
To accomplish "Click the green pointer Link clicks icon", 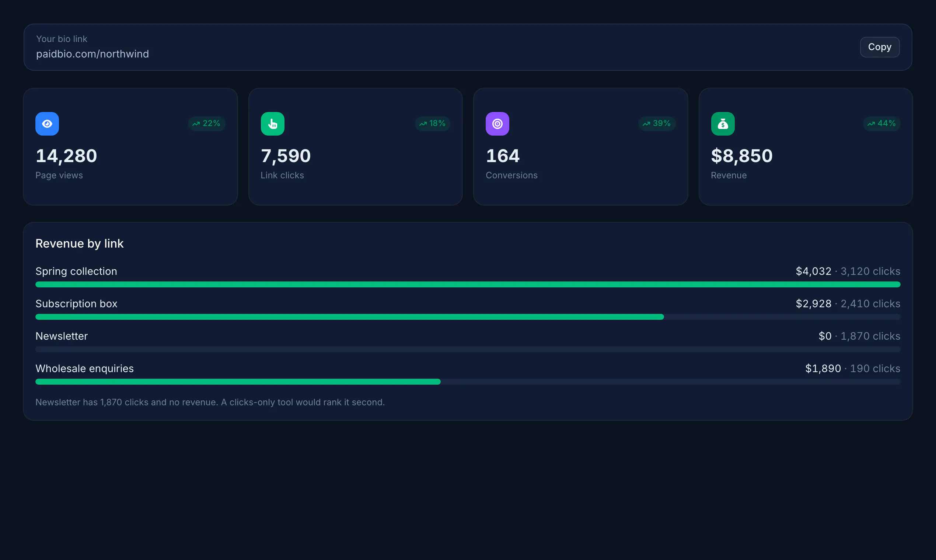I will coord(272,124).
